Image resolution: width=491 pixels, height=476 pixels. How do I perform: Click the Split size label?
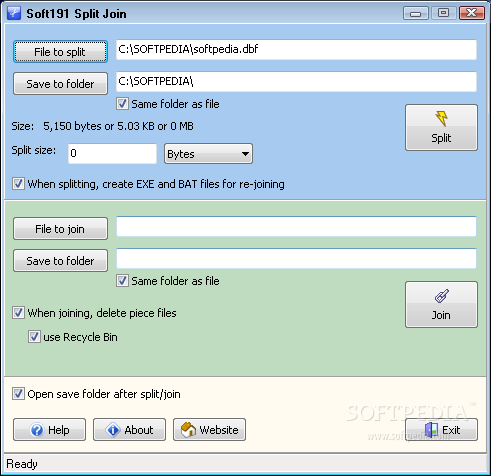point(34,150)
